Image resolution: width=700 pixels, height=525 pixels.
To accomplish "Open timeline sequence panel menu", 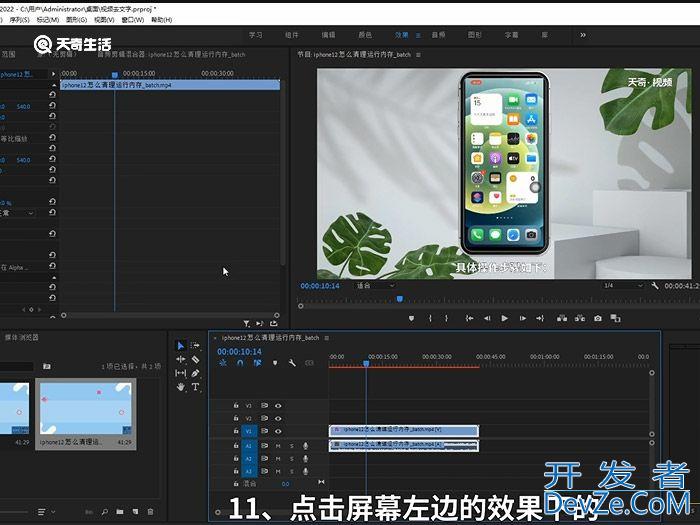I will click(x=327, y=338).
